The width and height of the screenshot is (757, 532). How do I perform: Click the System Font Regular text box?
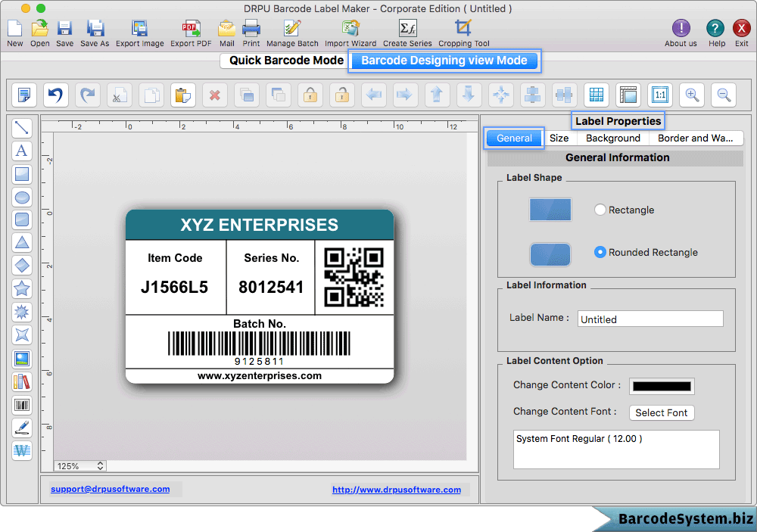tap(616, 449)
